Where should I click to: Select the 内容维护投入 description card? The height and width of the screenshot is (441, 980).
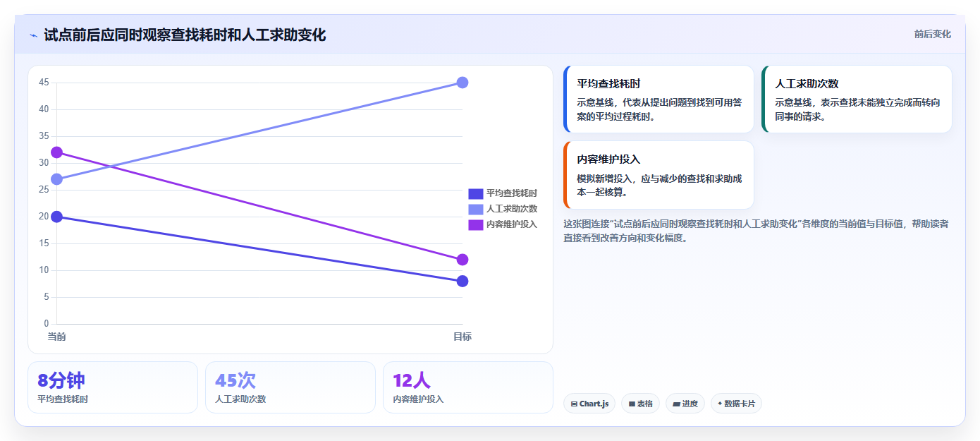tap(659, 175)
